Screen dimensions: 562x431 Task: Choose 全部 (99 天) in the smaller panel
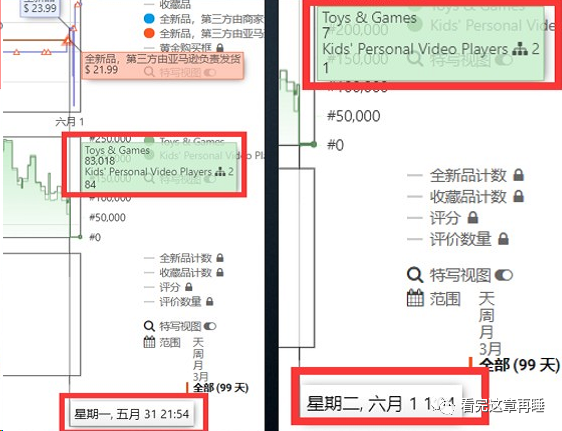pyautogui.click(x=220, y=388)
